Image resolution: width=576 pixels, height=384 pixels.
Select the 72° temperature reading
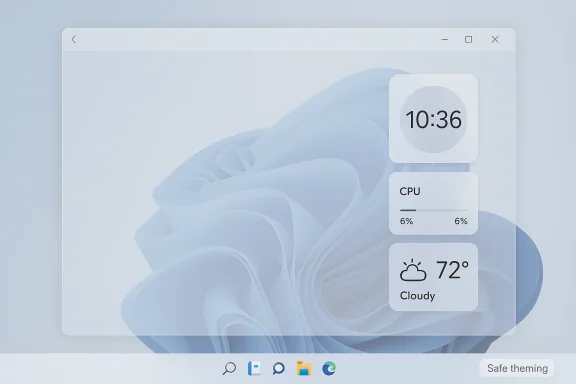453,270
